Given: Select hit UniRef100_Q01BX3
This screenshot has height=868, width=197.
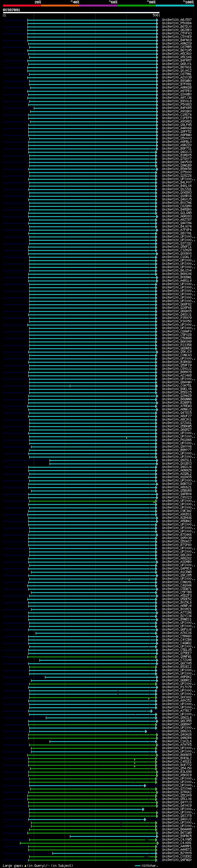Looking at the screenshot, I should [x=176, y=463].
